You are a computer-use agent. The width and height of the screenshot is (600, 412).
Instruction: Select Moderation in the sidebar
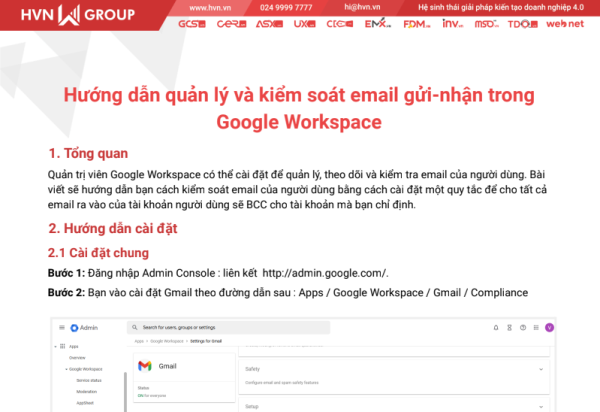[x=86, y=392]
